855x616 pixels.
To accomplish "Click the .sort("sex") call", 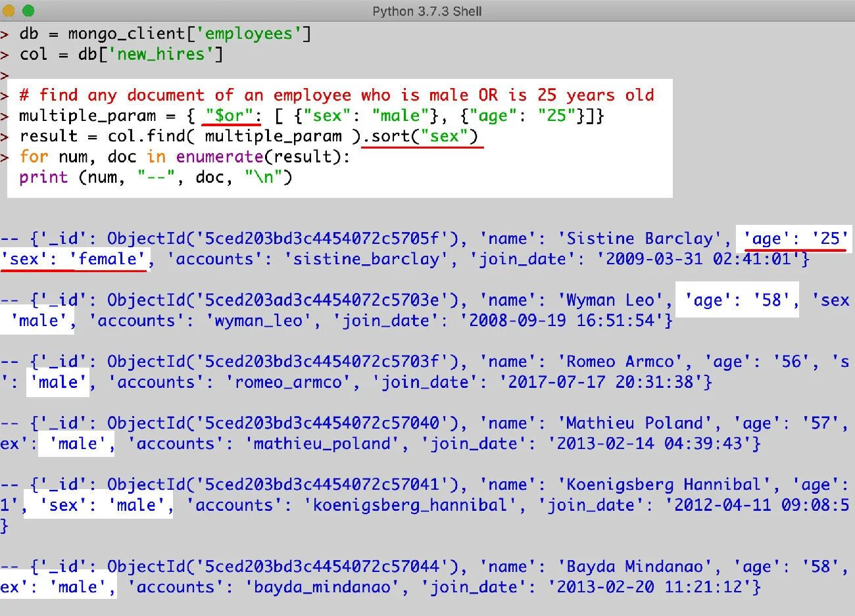I will point(422,136).
